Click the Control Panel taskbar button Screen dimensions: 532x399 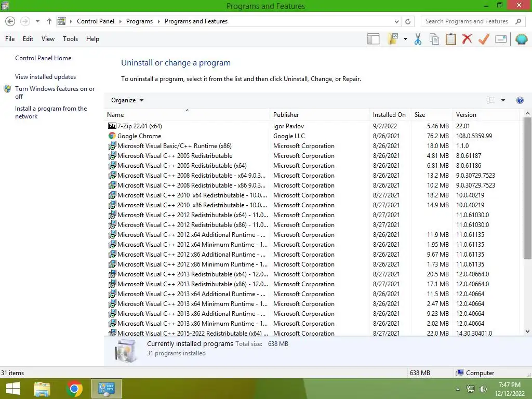tap(106, 389)
